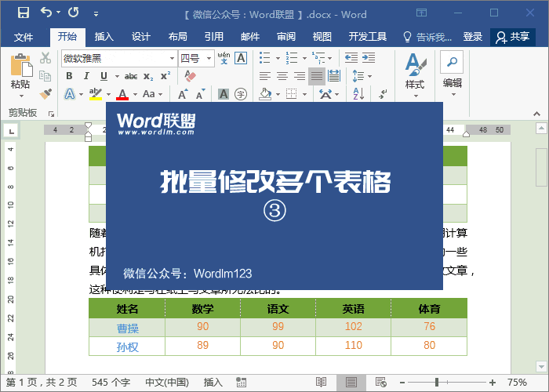Switch to the 插入 ribbon tab
This screenshot has height=392, width=549.
[x=104, y=36]
